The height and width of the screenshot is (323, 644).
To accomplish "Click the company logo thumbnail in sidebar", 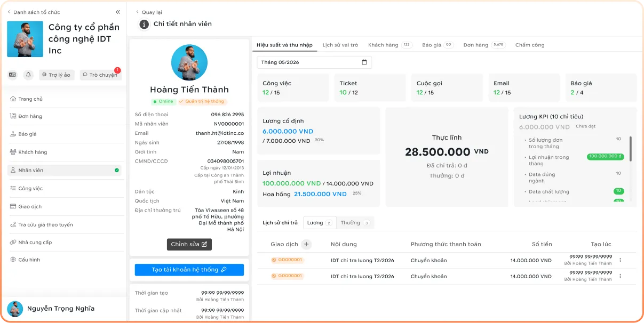I will coord(25,39).
